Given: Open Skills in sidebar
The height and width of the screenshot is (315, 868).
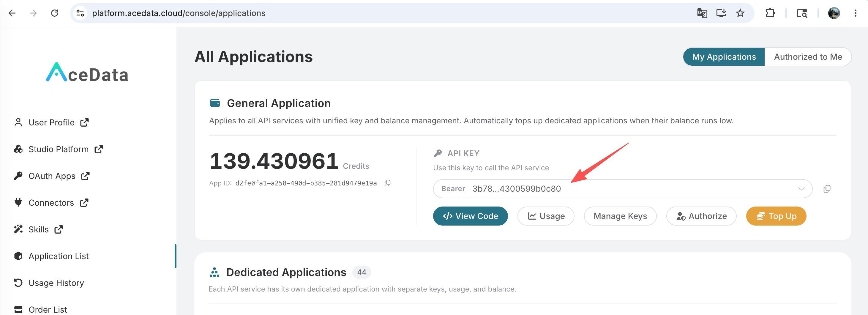Looking at the screenshot, I should point(38,229).
